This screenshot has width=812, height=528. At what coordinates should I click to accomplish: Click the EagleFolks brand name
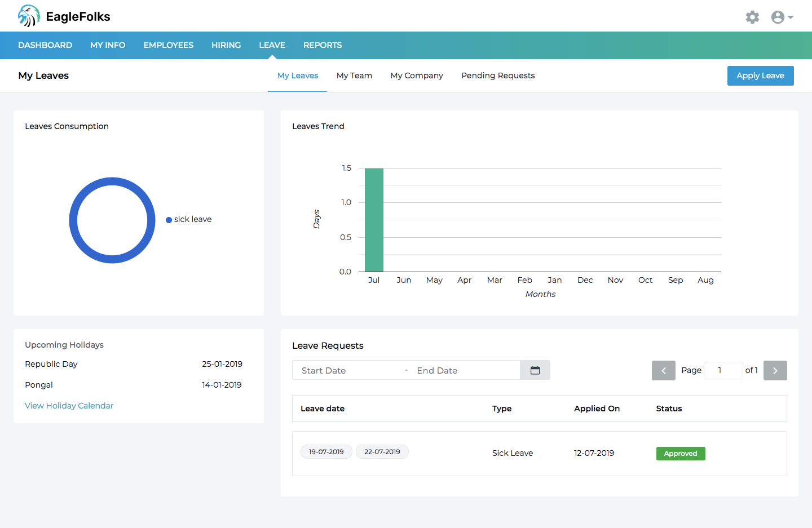pyautogui.click(x=78, y=17)
